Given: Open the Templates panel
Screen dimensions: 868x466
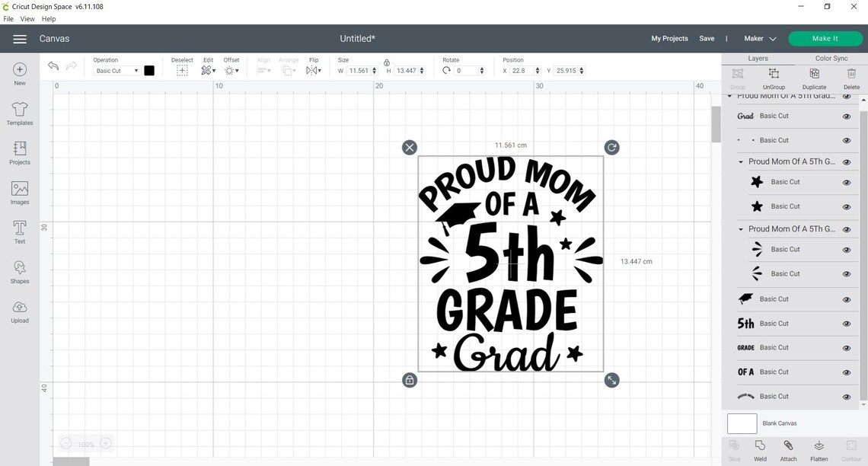Looking at the screenshot, I should (19, 113).
